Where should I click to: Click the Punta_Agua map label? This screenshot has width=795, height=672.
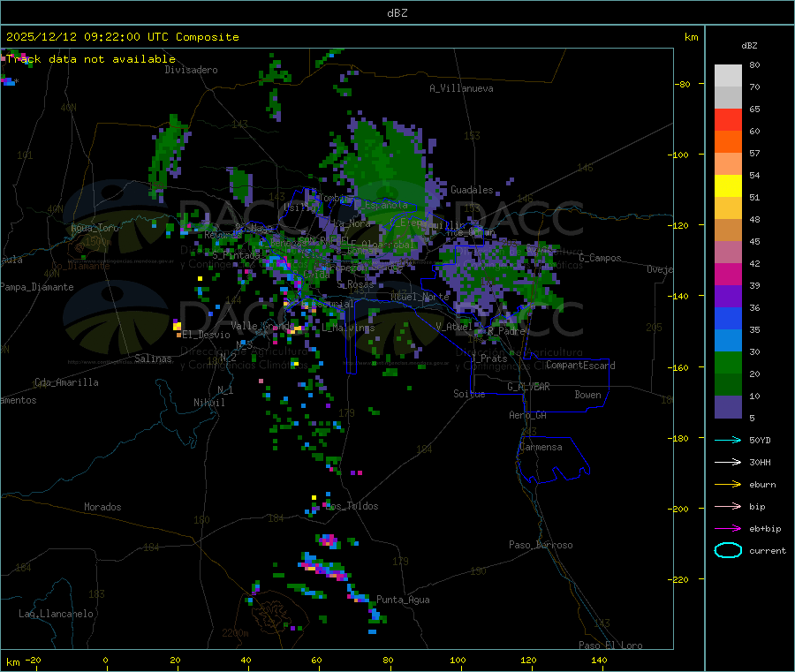pos(403,600)
